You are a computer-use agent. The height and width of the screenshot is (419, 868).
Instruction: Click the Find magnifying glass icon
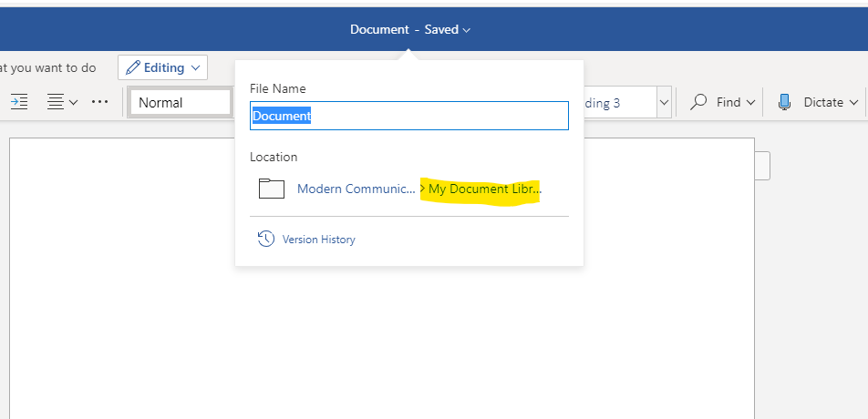(x=699, y=102)
